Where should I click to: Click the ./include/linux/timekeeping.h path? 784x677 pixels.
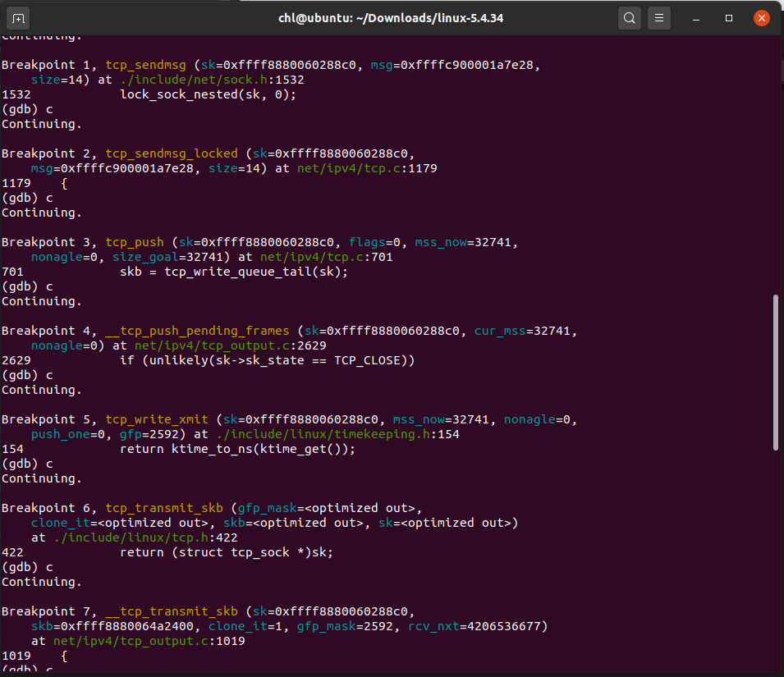point(323,434)
